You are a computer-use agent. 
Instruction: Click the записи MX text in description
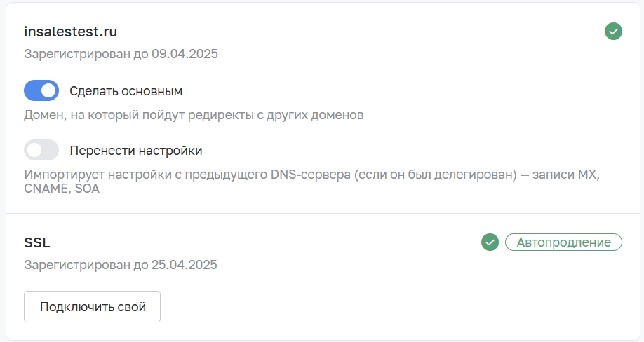(x=566, y=175)
